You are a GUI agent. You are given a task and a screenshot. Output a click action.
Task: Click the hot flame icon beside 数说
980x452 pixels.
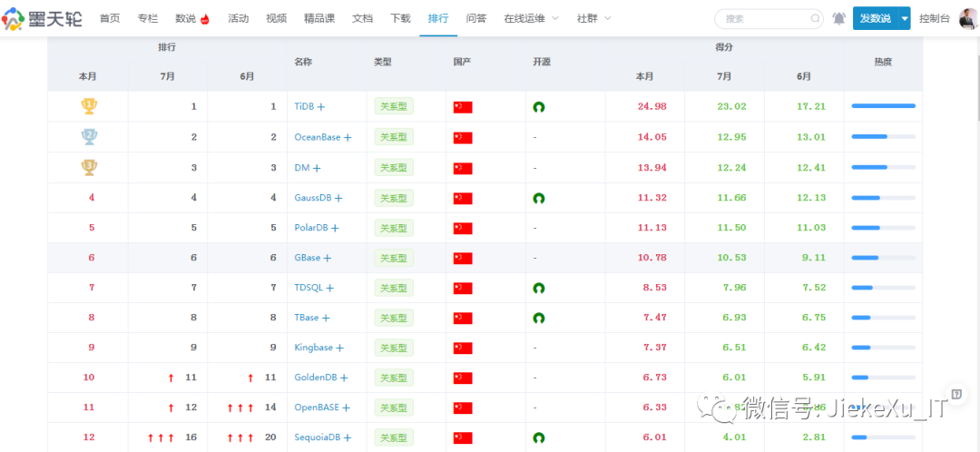click(205, 19)
